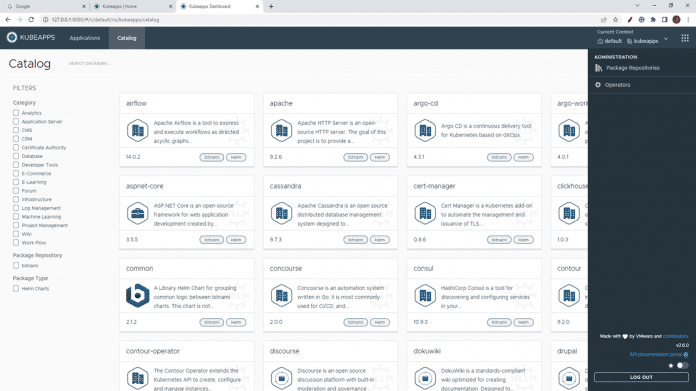Open the browser tab search chevron
The image size is (696, 391).
click(637, 6)
